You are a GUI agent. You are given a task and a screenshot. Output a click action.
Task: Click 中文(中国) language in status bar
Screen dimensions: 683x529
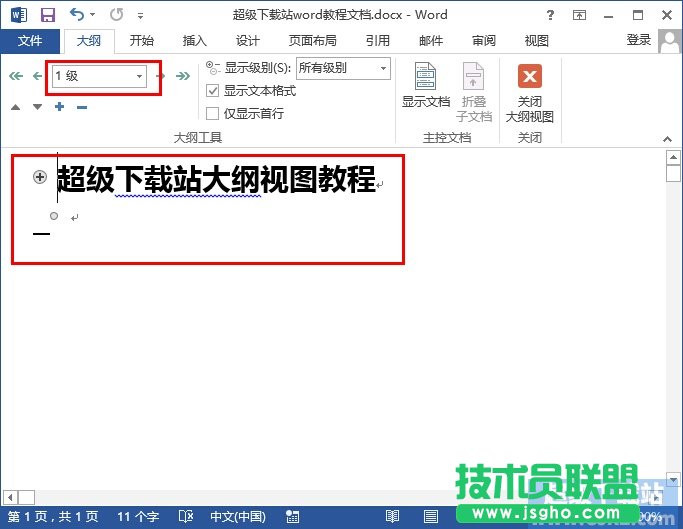237,517
